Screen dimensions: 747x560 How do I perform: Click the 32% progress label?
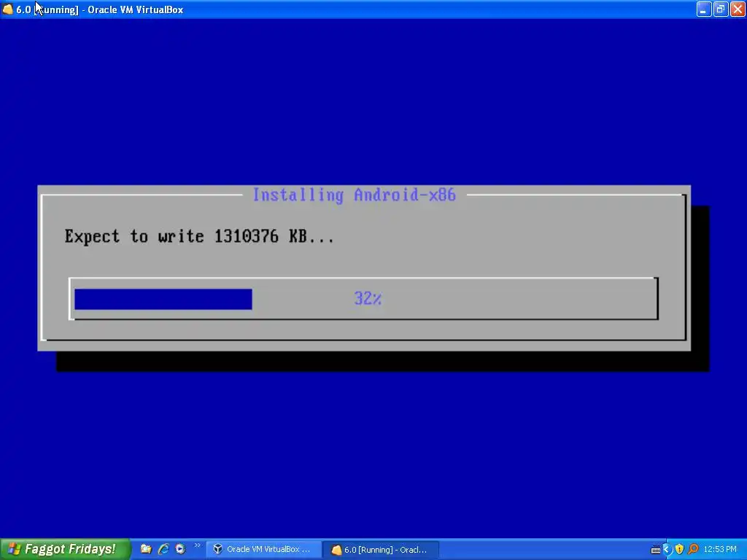tap(368, 298)
